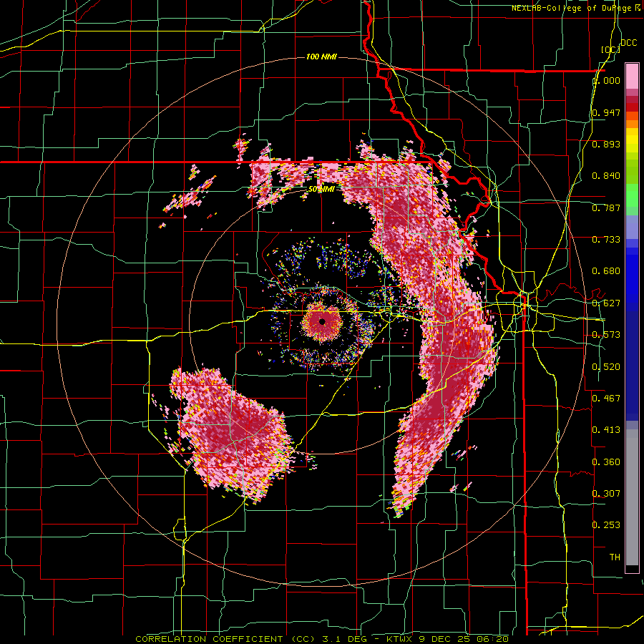Click the 0.840 scale value
Viewport: 644px width, 644px height.
[606, 176]
